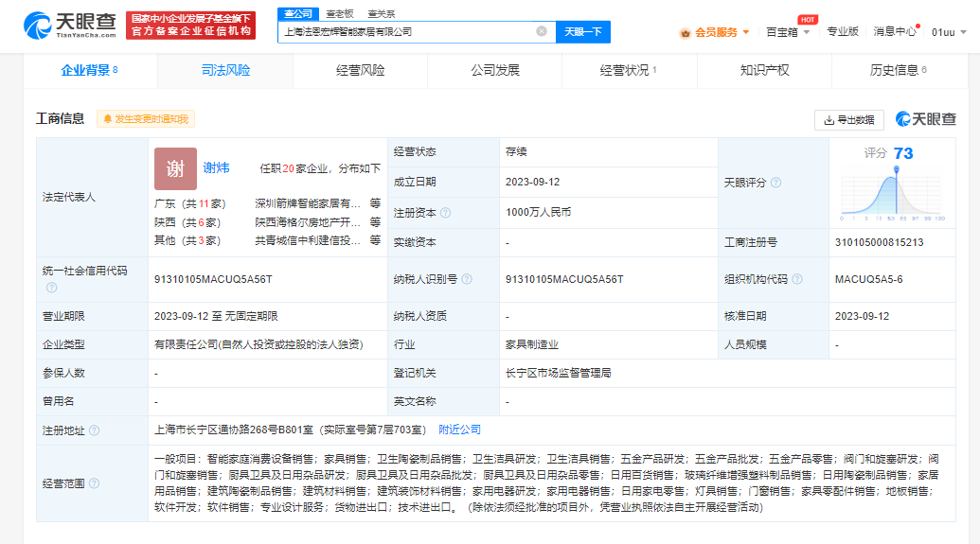Click help icon next to 注册资本
This screenshot has width=980, height=544.
pyautogui.click(x=446, y=213)
